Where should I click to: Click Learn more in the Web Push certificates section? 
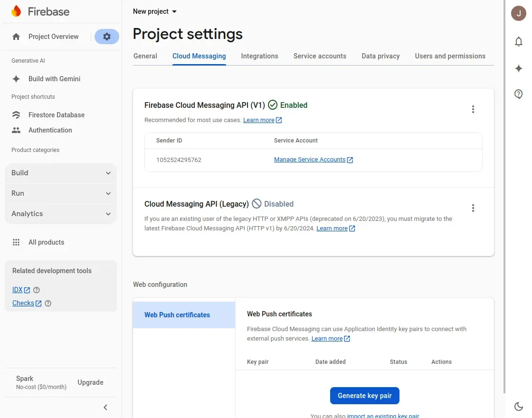327,339
